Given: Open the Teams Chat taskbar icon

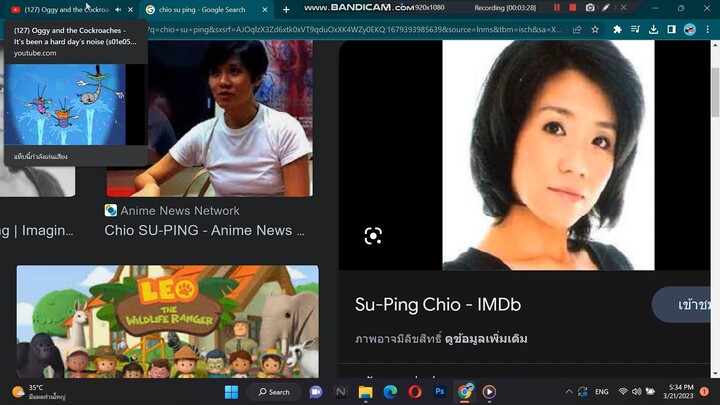Looking at the screenshot, I should pyautogui.click(x=316, y=392).
